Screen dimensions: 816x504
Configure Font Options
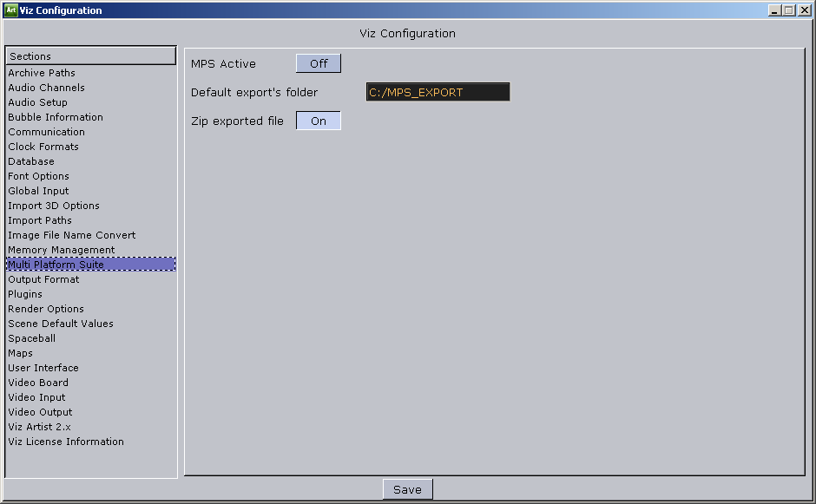click(40, 176)
